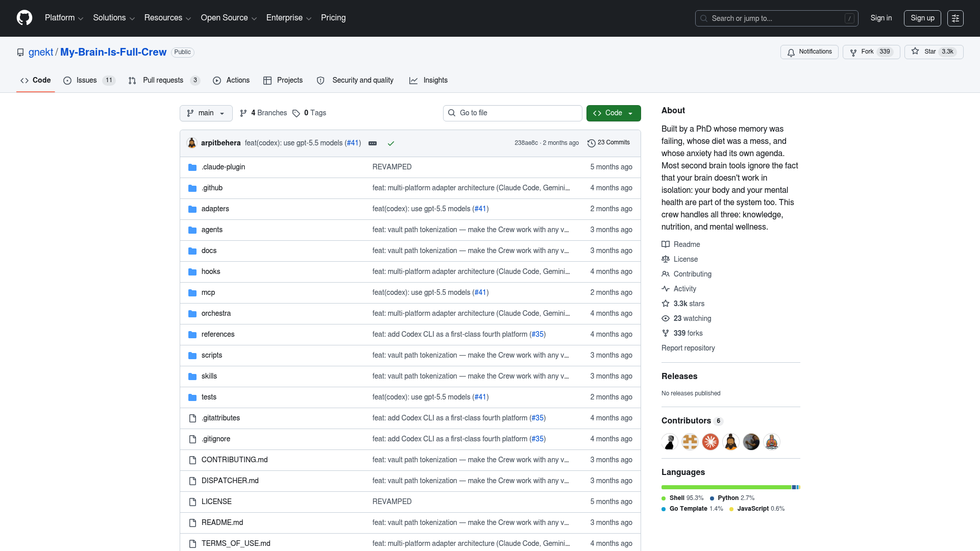Open JavaScript 0.6% language link
Screen dimensions: 980x551
(757, 509)
